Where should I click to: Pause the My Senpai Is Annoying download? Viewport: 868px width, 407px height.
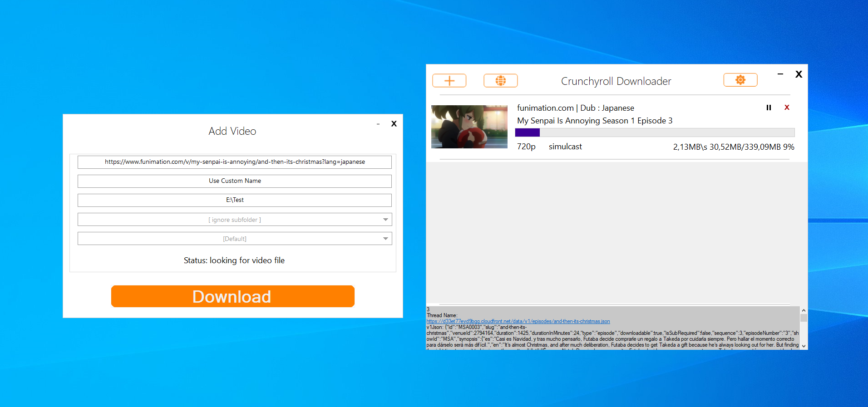769,108
